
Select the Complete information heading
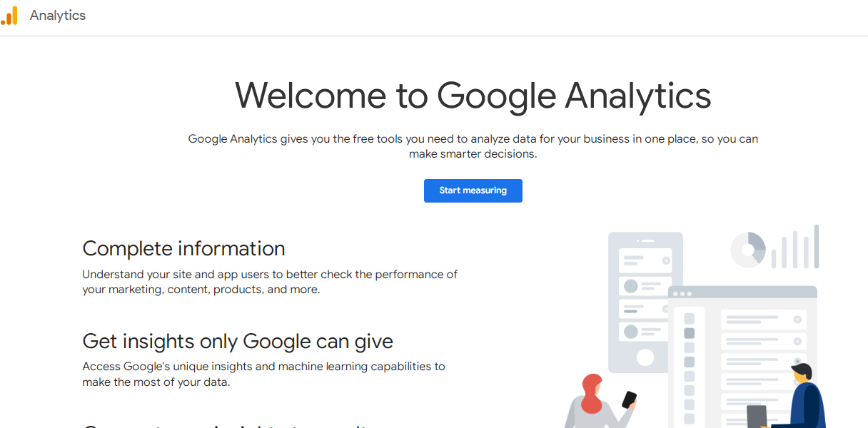[183, 248]
